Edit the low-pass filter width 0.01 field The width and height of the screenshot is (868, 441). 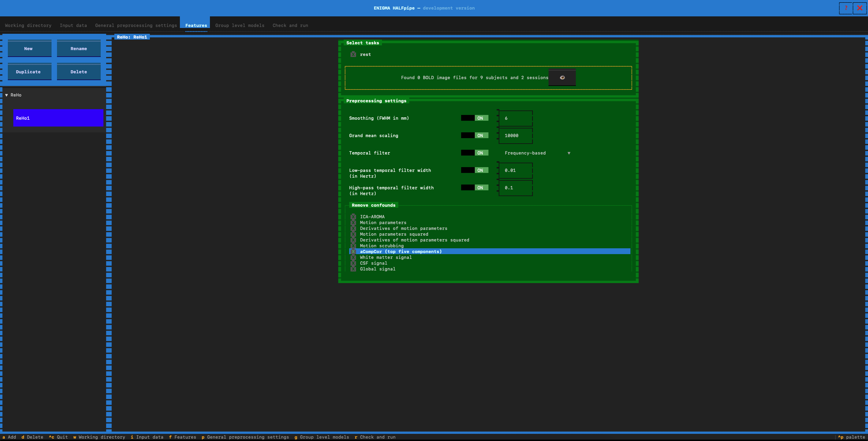[515, 170]
